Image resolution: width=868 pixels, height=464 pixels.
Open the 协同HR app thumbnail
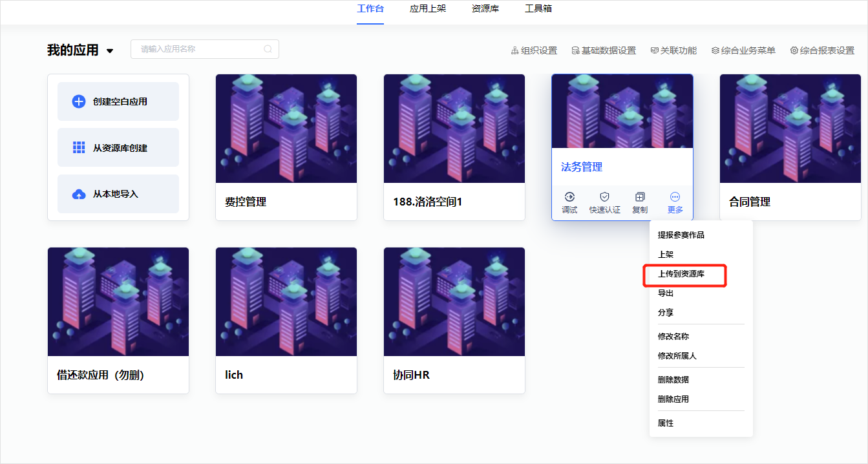[x=454, y=302]
